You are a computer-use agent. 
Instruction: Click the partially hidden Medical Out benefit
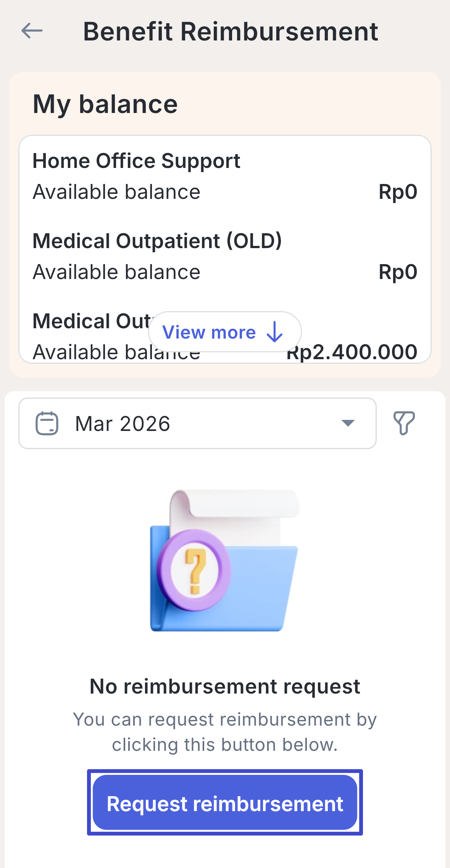pos(92,321)
